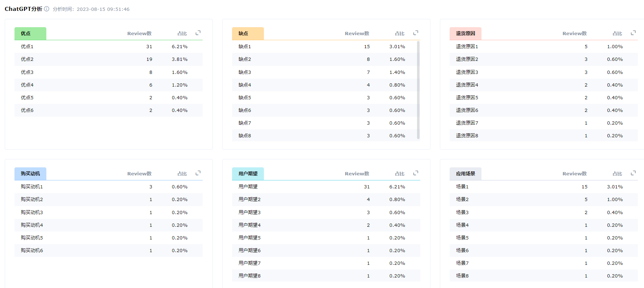Expand the 购买动机 panel to fullscreen
Image resolution: width=644 pixels, height=288 pixels.
point(198,173)
